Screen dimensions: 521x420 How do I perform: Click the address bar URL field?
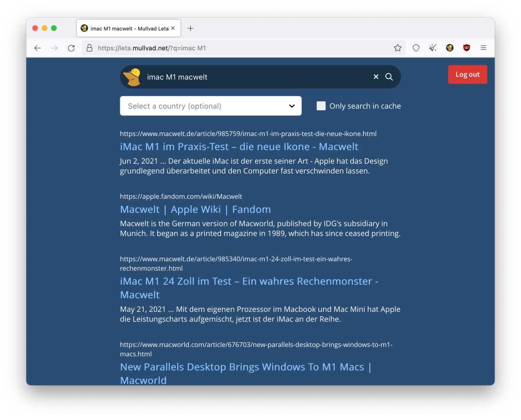[243, 48]
